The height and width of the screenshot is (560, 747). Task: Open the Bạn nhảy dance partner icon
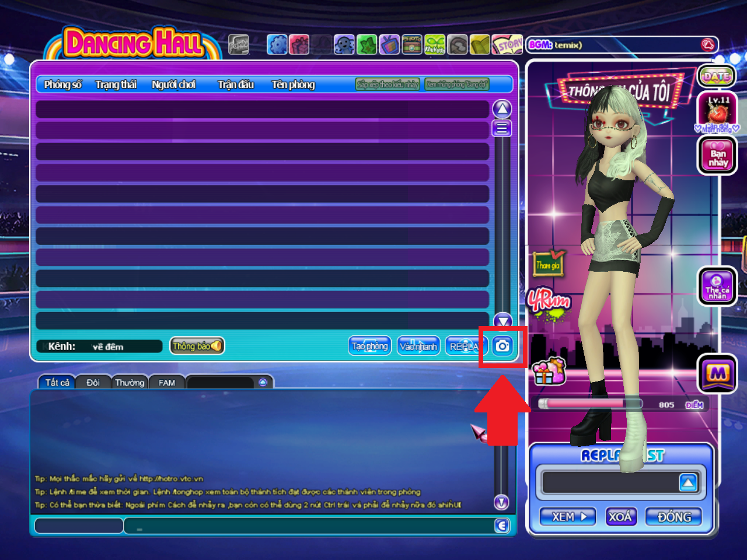point(717,155)
